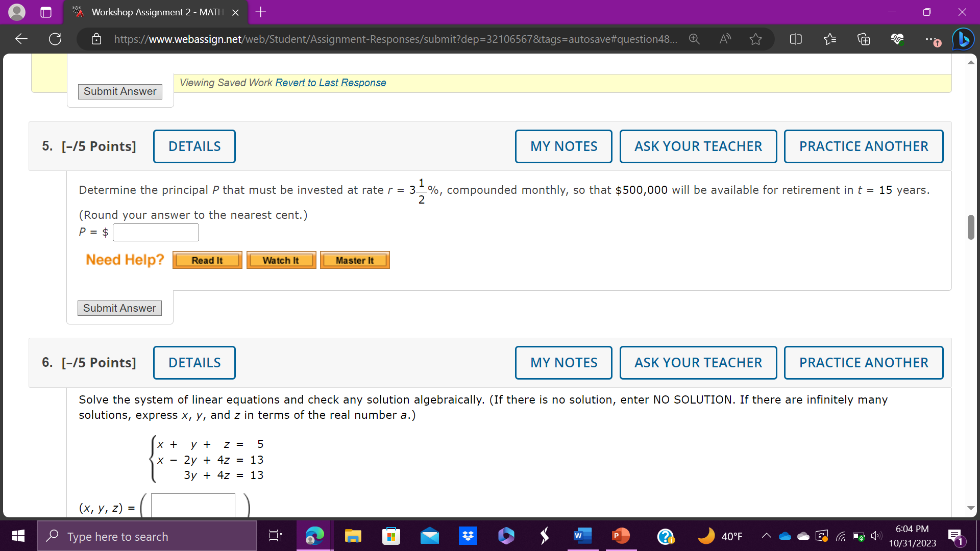Click the principal P answer input field
This screenshot has width=980, height=551.
click(x=156, y=232)
